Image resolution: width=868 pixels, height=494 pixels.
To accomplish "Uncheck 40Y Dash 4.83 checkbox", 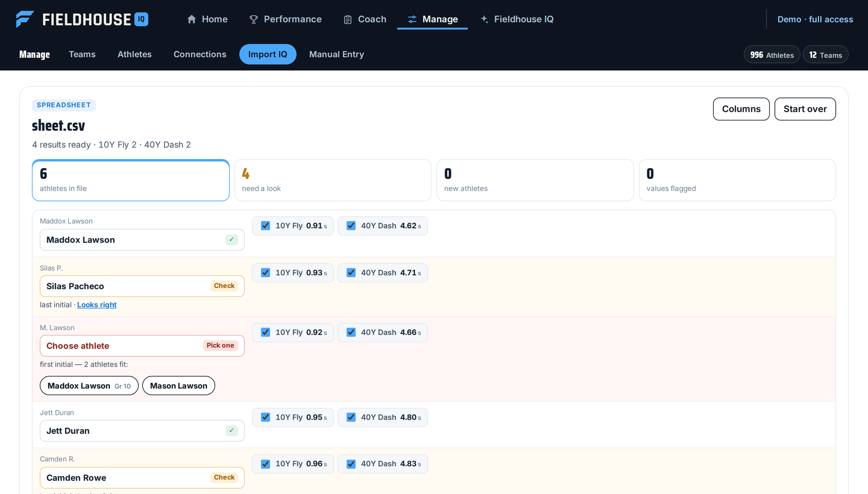I will click(351, 464).
